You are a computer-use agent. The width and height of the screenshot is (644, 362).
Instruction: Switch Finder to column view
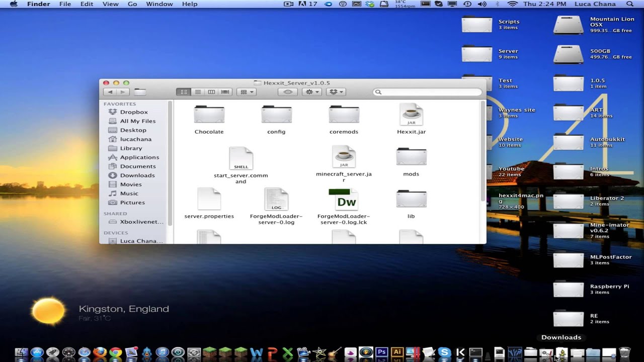211,92
